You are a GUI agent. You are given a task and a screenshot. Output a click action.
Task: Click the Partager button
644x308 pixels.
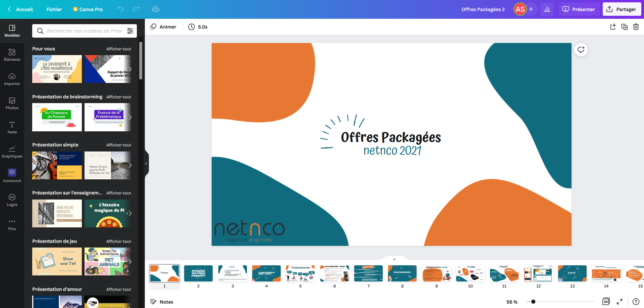[622, 9]
